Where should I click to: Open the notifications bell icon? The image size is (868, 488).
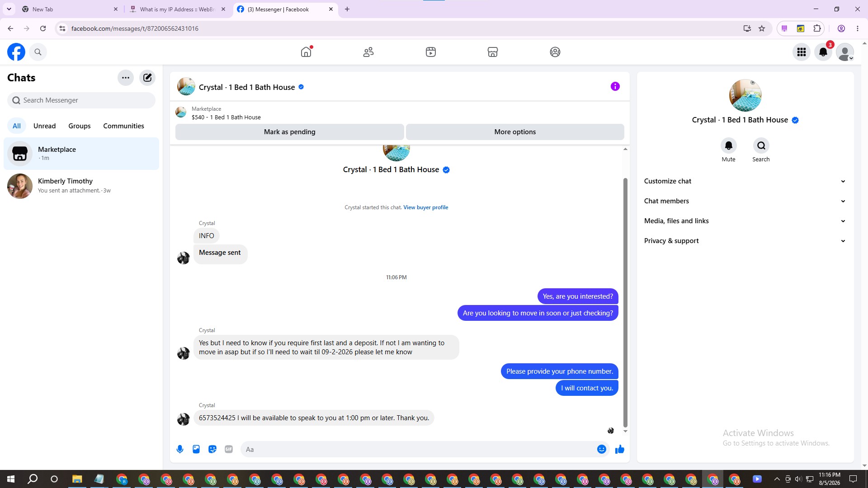(823, 52)
